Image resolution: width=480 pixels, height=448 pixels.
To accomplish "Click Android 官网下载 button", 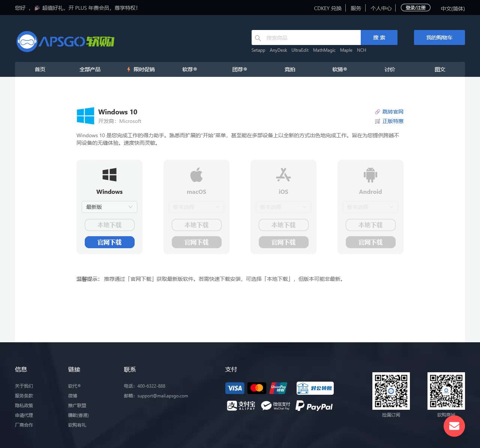I will (370, 242).
